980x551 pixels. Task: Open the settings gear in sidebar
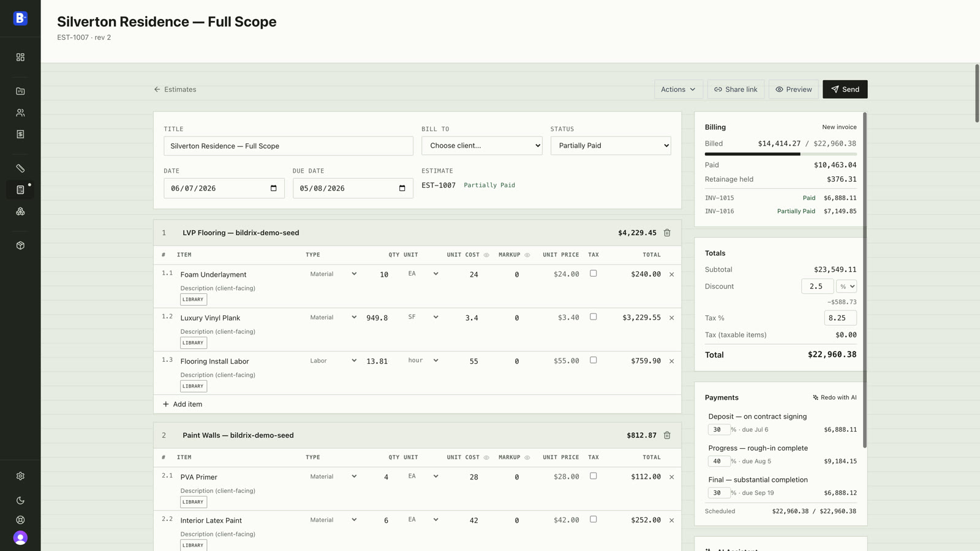point(20,476)
